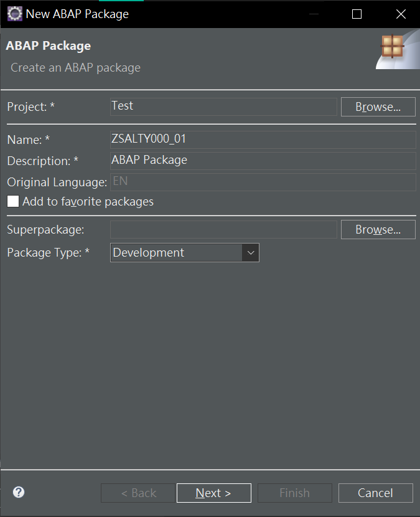
Task: Open the help question mark icon
Action: [19, 492]
